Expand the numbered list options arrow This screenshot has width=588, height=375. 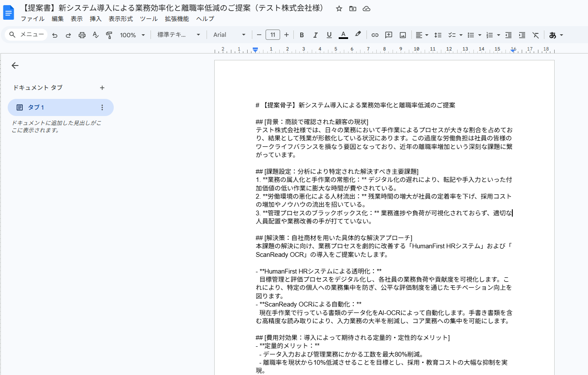[x=499, y=35]
